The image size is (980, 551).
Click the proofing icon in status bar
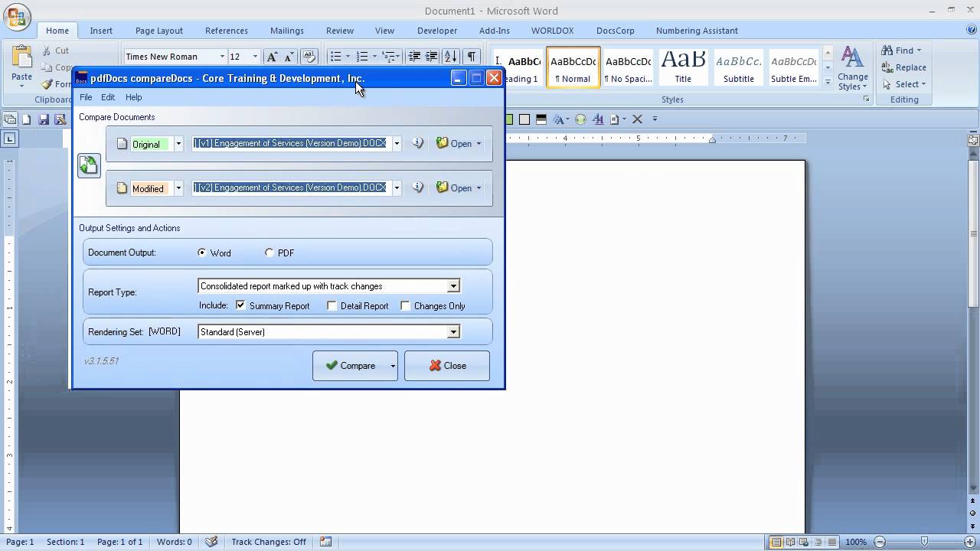pyautogui.click(x=211, y=542)
